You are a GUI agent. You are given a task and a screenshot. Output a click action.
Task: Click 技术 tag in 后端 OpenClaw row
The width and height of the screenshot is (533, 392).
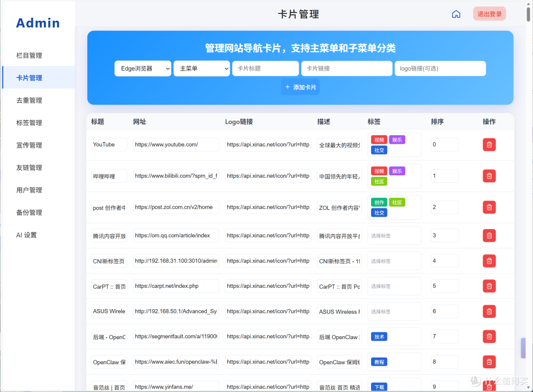tap(379, 337)
